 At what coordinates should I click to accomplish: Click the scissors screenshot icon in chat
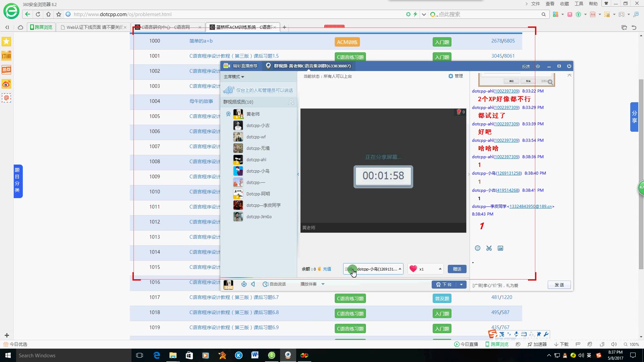(489, 248)
